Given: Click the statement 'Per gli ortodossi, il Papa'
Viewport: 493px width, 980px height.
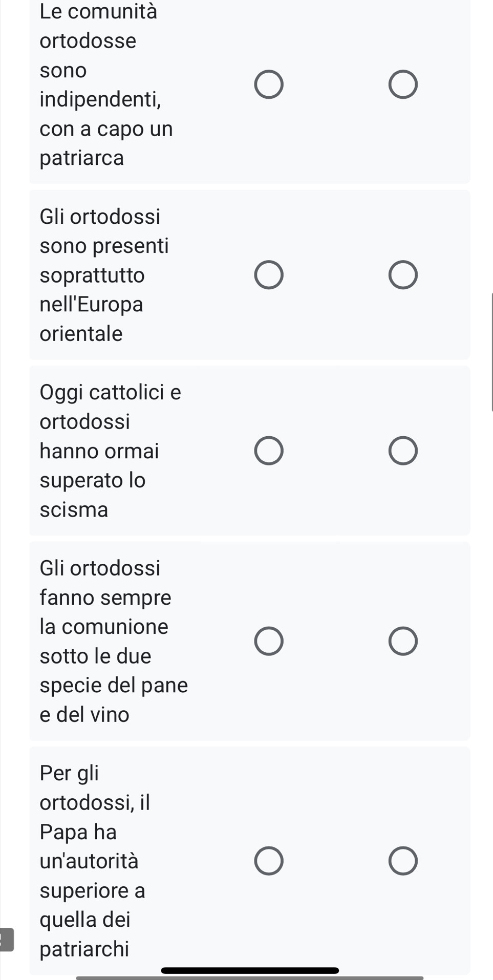Looking at the screenshot, I should click(95, 861).
